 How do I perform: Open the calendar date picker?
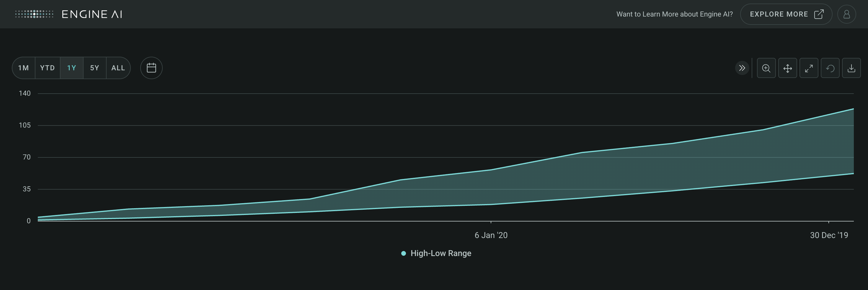click(x=151, y=68)
